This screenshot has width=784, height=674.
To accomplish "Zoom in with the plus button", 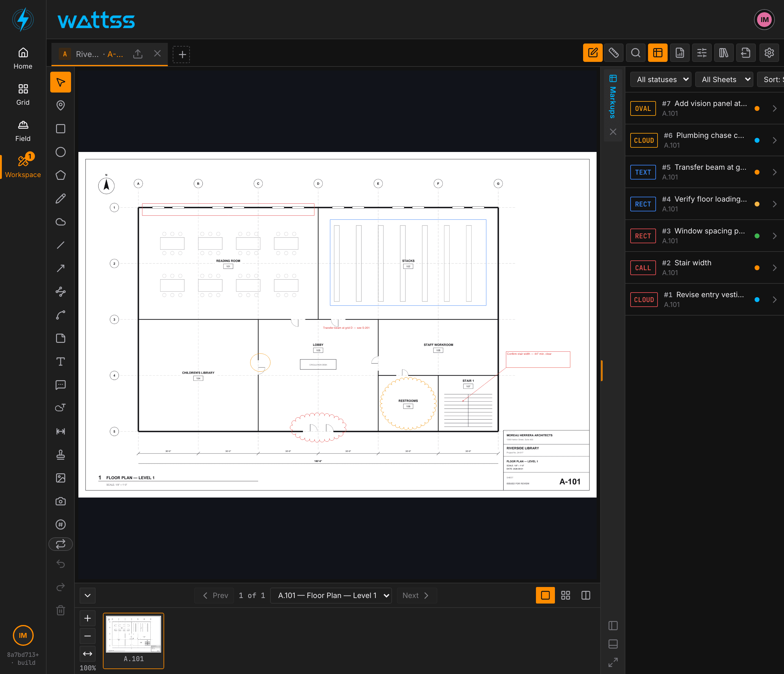I will (x=87, y=618).
